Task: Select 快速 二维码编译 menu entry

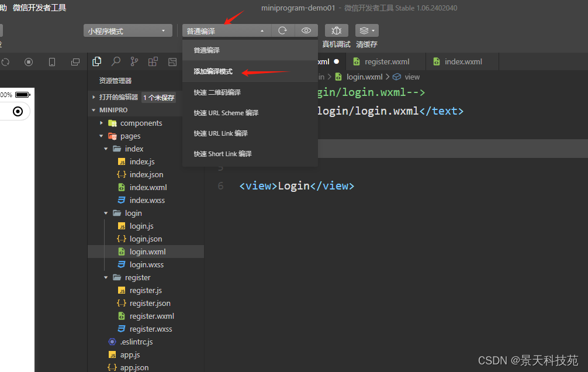Action: (x=250, y=92)
